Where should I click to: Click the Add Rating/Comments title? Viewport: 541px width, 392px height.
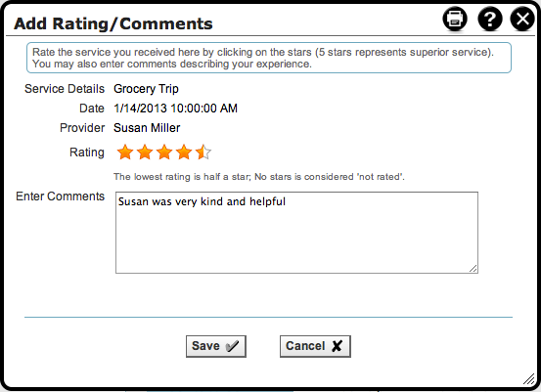(x=113, y=23)
